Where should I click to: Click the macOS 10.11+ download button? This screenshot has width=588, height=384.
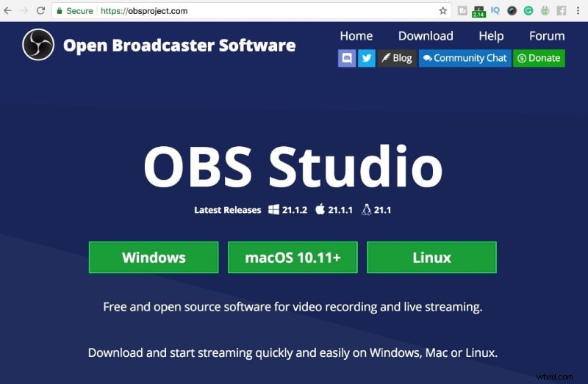293,258
